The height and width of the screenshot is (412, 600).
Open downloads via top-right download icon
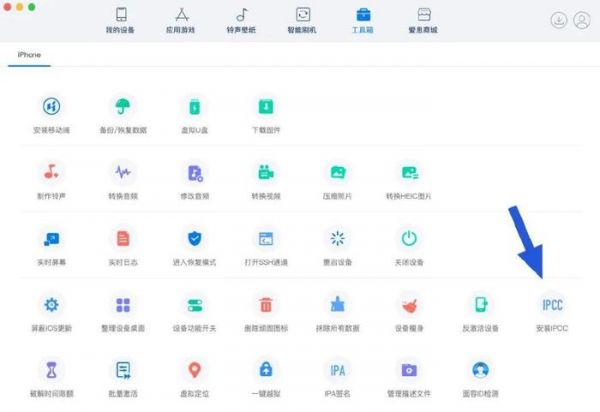pos(558,20)
